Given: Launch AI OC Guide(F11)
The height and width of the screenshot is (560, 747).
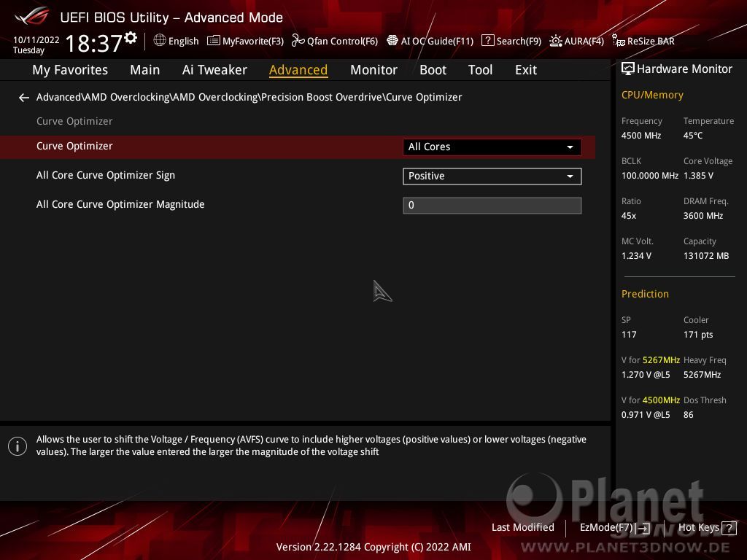Looking at the screenshot, I should (x=437, y=41).
